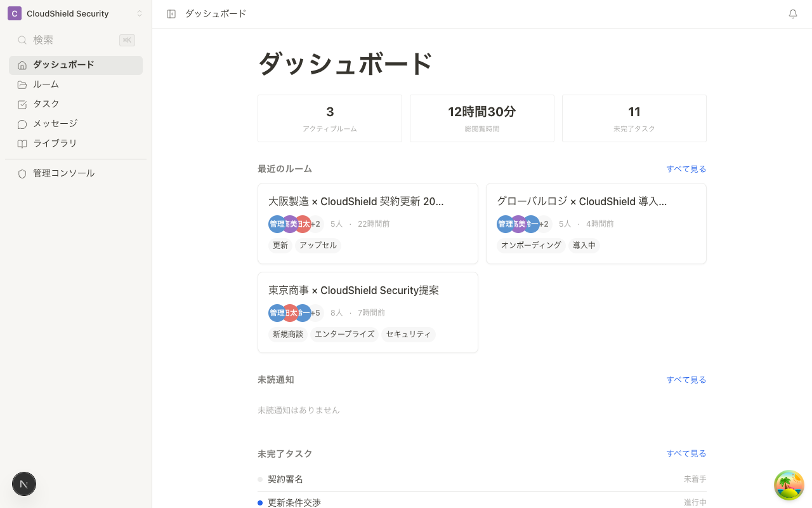Collapse the sidebar with the panel toggle icon
The image size is (812, 508).
pos(171,13)
